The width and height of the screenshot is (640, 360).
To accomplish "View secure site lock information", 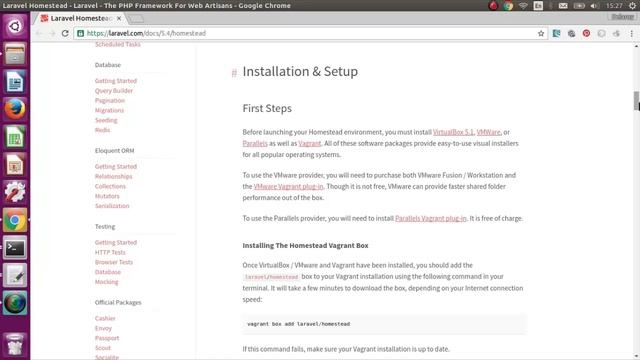I will [80, 33].
